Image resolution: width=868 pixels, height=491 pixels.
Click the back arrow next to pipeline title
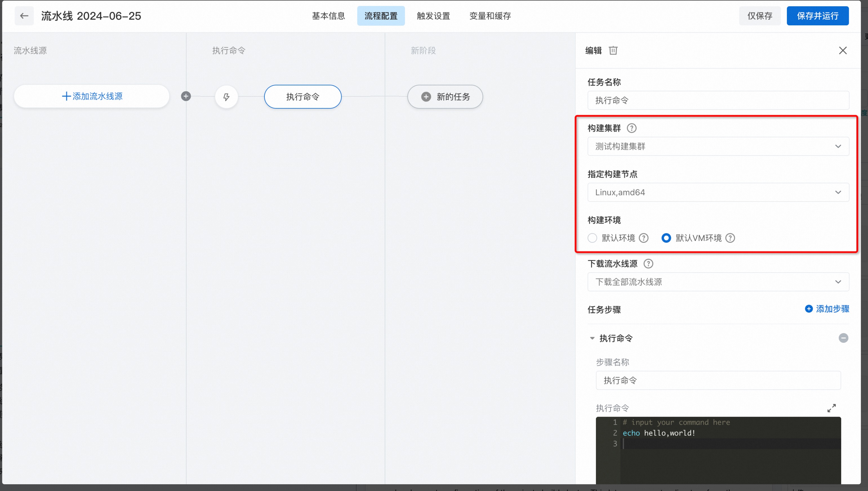(x=24, y=16)
